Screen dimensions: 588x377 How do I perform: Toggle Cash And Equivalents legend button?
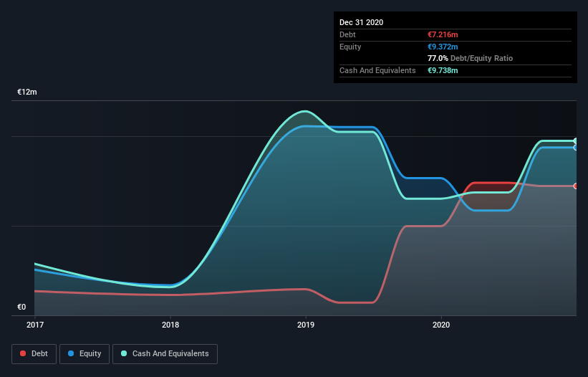[165, 354]
